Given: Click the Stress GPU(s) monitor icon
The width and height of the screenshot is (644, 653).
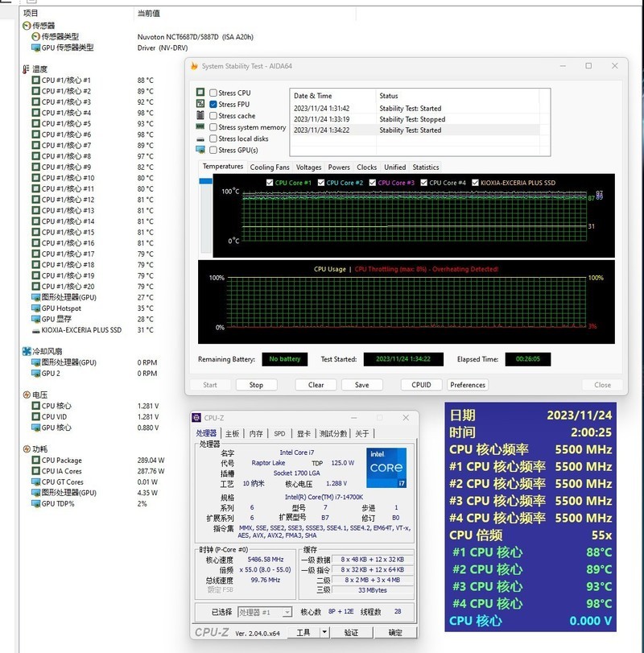Looking at the screenshot, I should (x=200, y=149).
